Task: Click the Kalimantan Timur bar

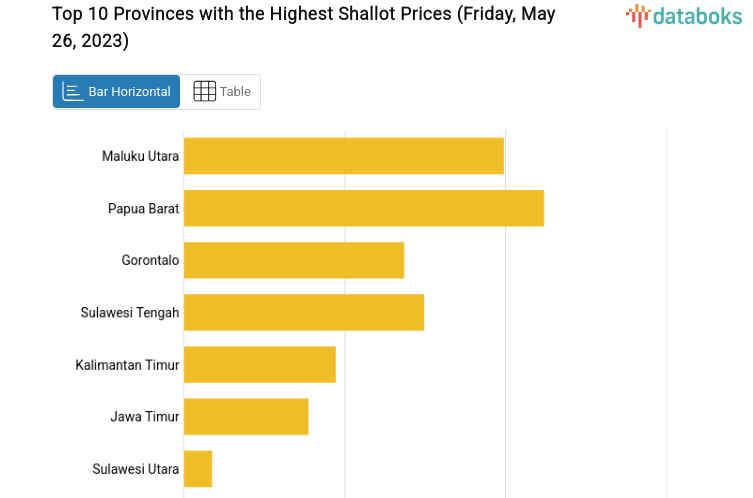Action: click(x=260, y=364)
